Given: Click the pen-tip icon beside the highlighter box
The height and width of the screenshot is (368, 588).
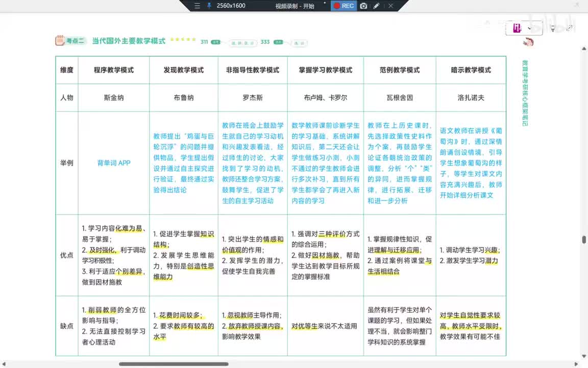Looking at the screenshot, I should click(x=552, y=29).
